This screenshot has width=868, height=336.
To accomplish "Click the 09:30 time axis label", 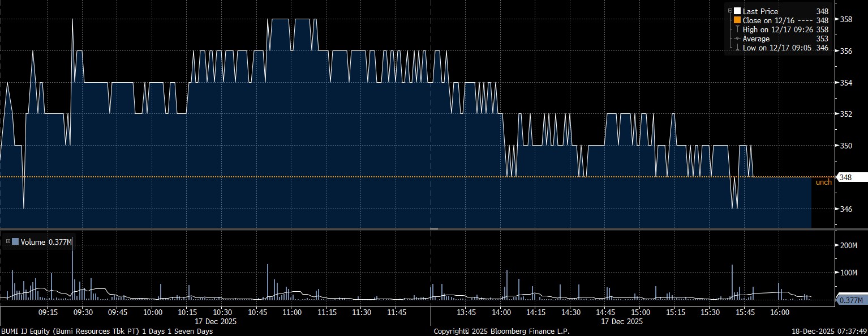I will click(x=83, y=312).
